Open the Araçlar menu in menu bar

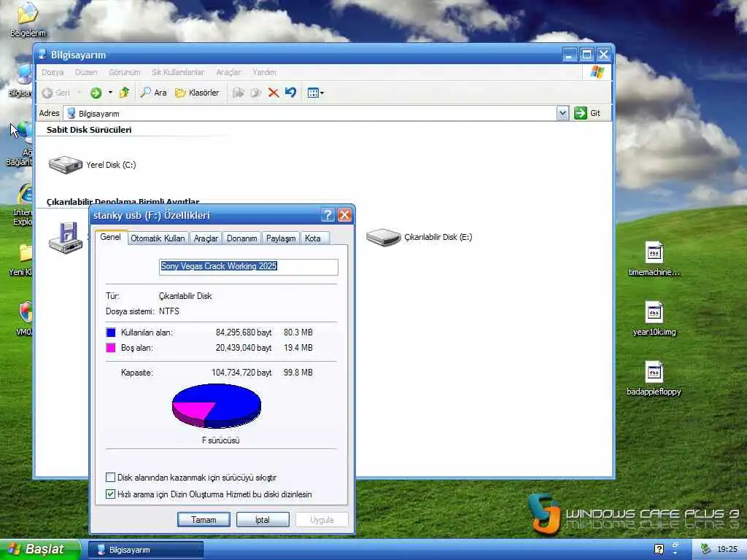coord(228,72)
